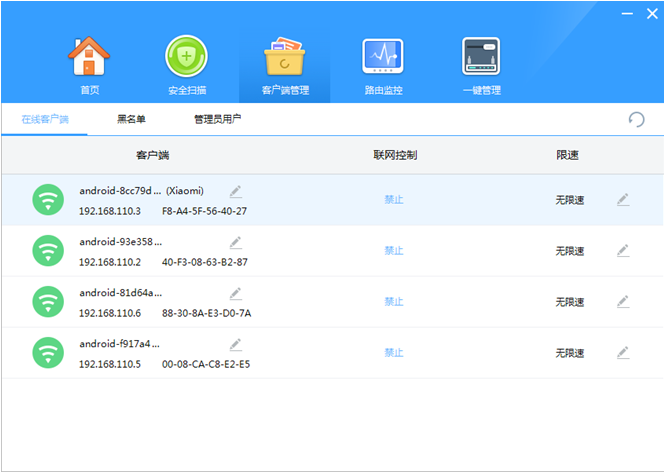Edit name of android-f917a4 device

(236, 344)
